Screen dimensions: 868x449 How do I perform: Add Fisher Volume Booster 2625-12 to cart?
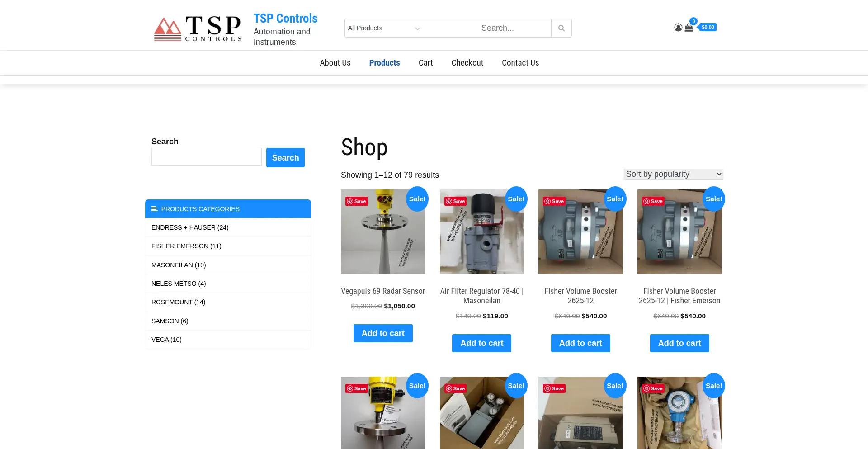point(581,343)
